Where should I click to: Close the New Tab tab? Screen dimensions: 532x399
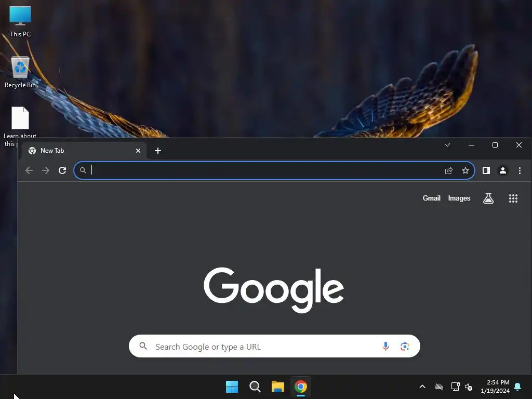138,151
